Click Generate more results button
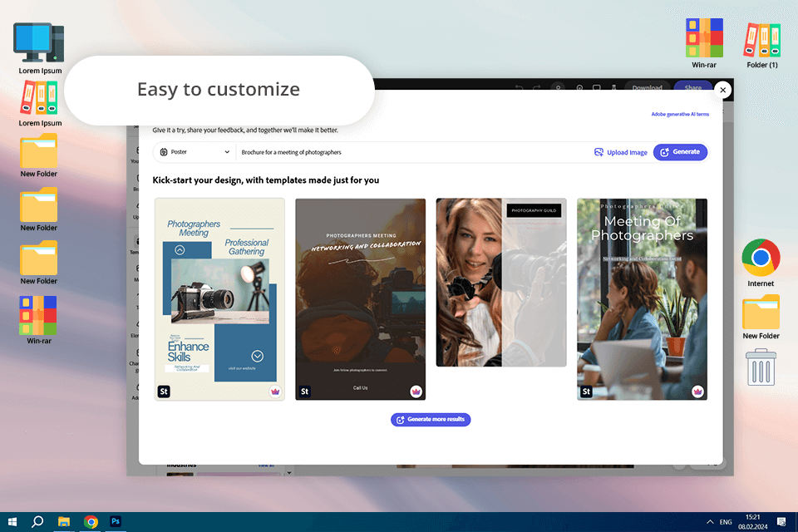The width and height of the screenshot is (798, 532). [x=431, y=420]
